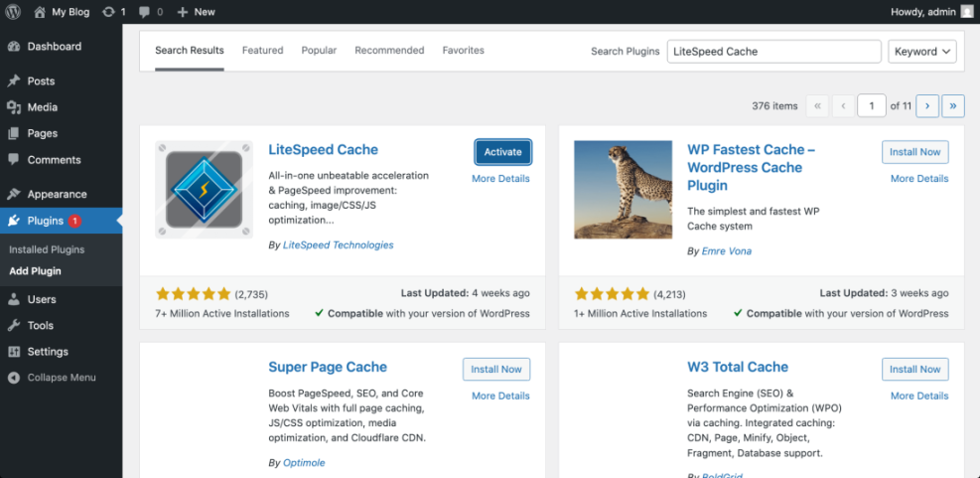This screenshot has height=478, width=980.
Task: Go to Installed Plugins submenu
Action: [x=47, y=249]
